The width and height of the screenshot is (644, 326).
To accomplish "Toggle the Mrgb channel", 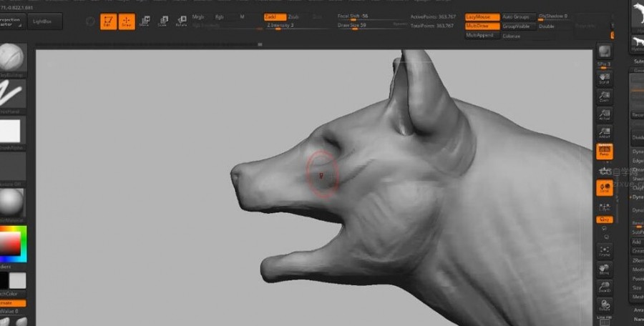I will point(198,17).
